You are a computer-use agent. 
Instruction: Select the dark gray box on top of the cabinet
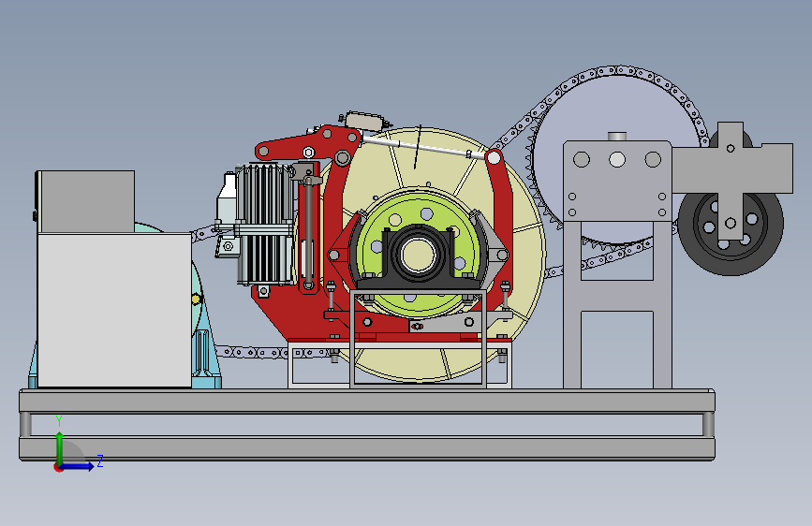pos(87,201)
